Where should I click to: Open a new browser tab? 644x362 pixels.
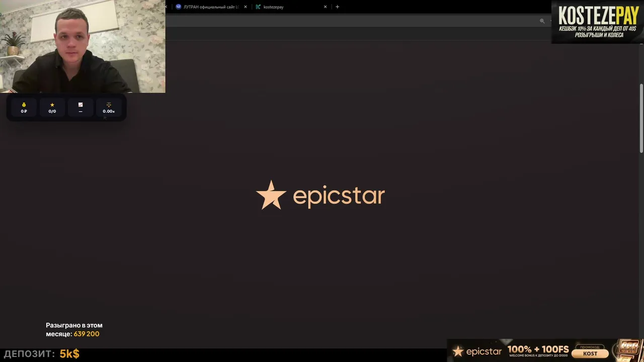click(x=337, y=7)
